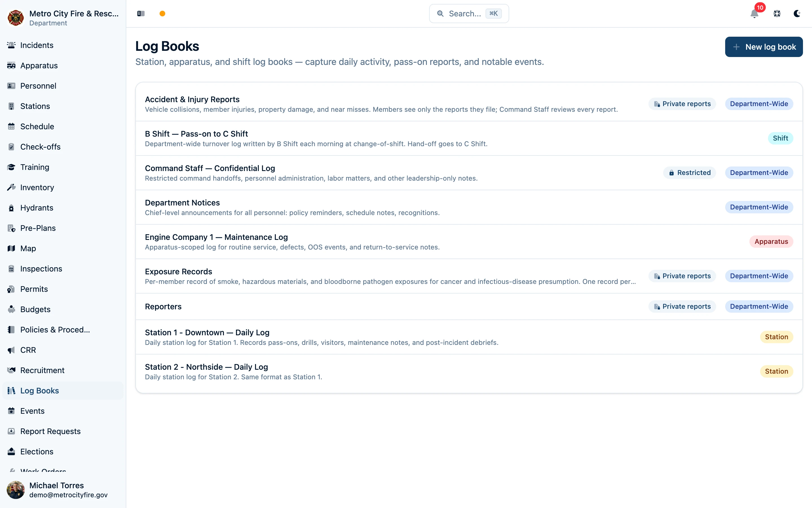
Task: Toggle the sidebar panel icon
Action: pyautogui.click(x=141, y=14)
